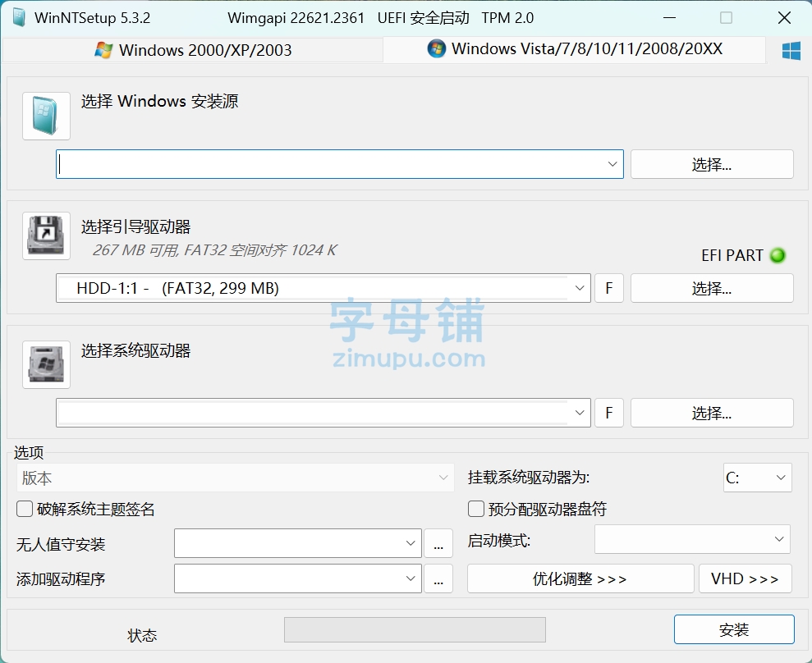
Task: Click browse ... button for 添加驱动程序
Action: pyautogui.click(x=438, y=578)
